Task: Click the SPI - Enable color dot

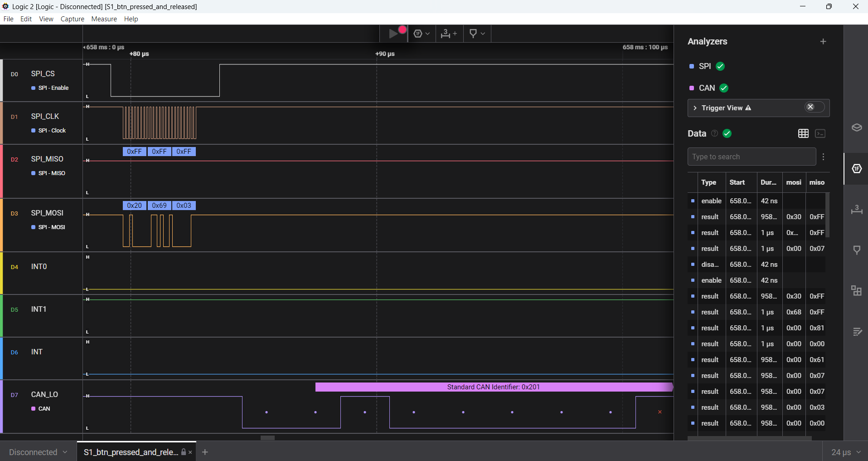Action: coord(33,88)
